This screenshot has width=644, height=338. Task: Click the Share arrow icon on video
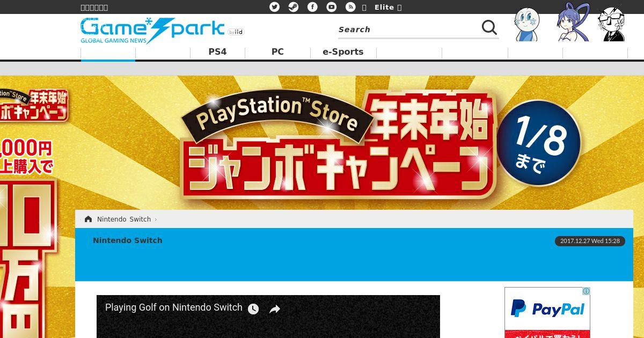click(275, 309)
